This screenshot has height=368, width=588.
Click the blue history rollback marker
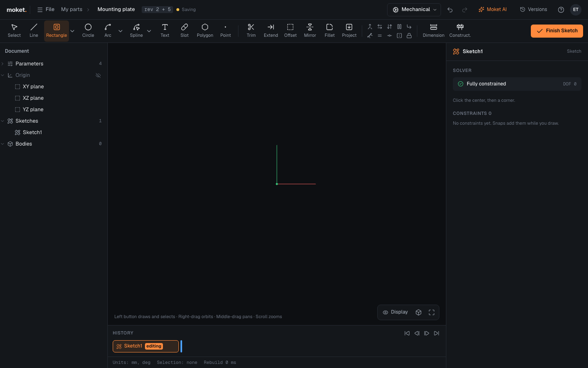pos(181,346)
